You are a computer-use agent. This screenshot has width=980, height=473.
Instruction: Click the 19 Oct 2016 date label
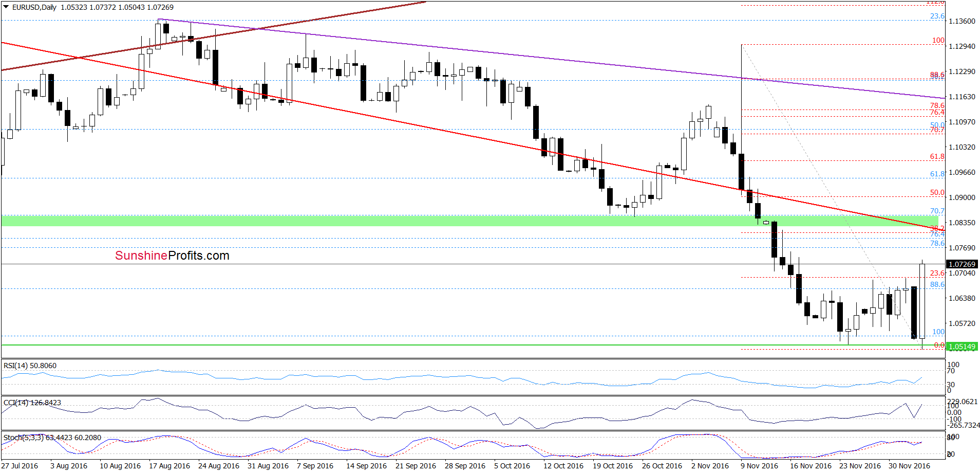(613, 466)
